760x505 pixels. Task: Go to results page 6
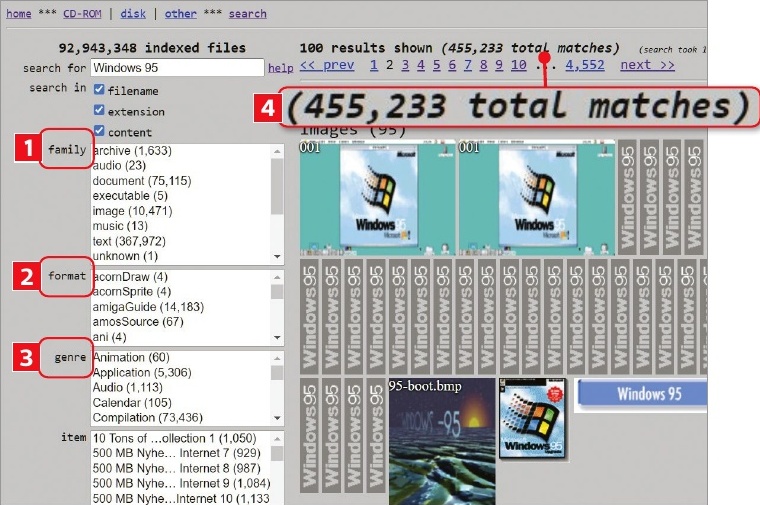452,65
